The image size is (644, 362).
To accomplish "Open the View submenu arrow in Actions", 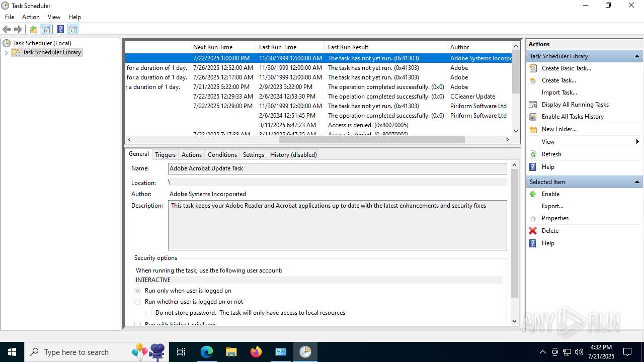I will pyautogui.click(x=637, y=142).
